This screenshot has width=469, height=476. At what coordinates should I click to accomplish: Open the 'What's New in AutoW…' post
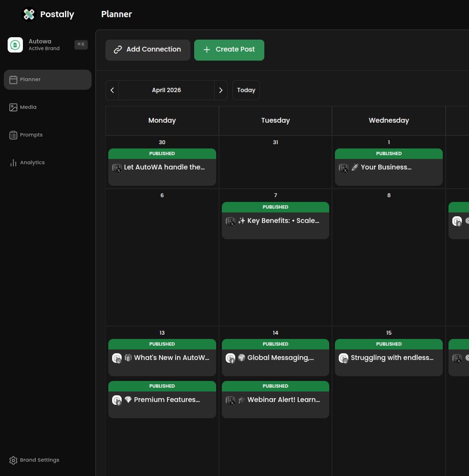[162, 358]
